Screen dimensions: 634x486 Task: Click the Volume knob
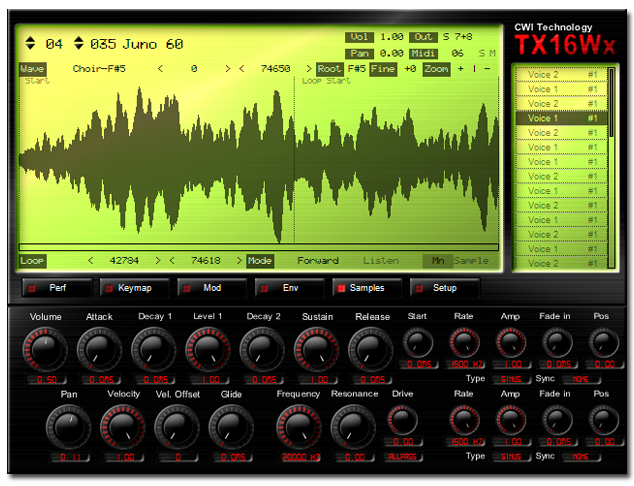tap(45, 349)
